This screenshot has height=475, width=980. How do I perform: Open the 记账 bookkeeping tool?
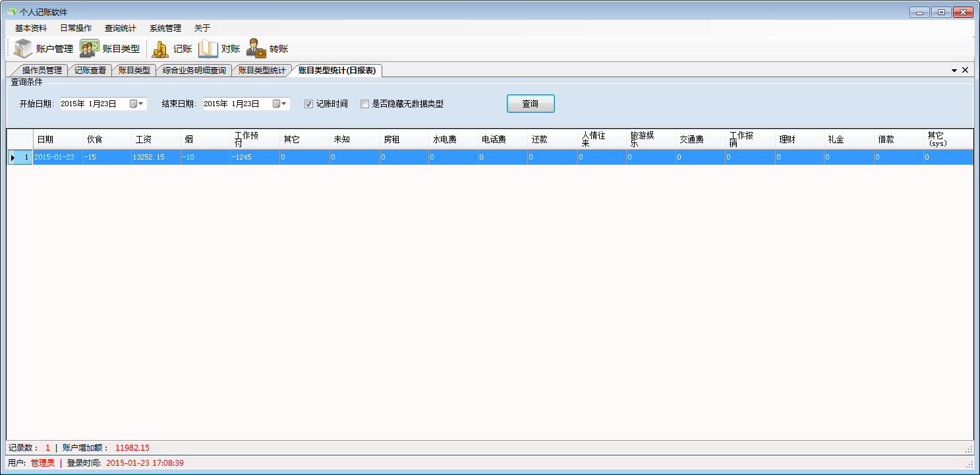[171, 49]
